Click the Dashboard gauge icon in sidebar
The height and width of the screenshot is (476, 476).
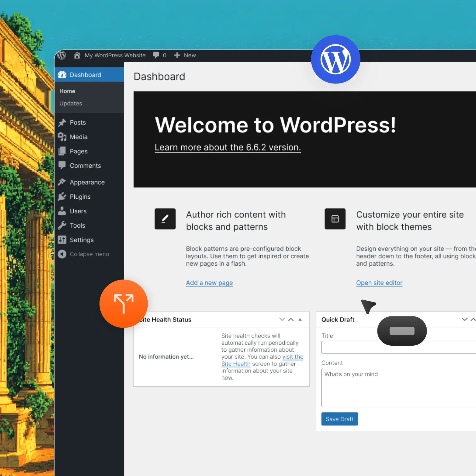62,75
